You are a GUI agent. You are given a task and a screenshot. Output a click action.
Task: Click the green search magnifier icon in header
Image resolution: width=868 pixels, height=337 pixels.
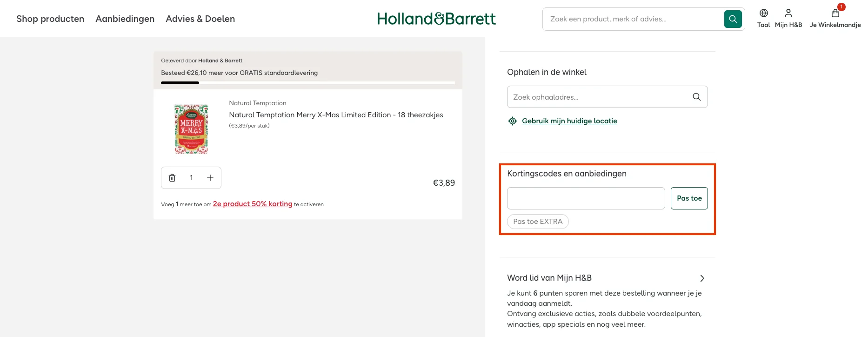(733, 19)
